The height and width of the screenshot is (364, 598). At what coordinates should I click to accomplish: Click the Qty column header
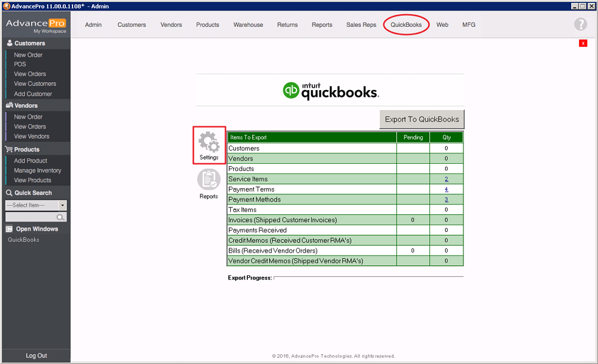[x=446, y=137]
